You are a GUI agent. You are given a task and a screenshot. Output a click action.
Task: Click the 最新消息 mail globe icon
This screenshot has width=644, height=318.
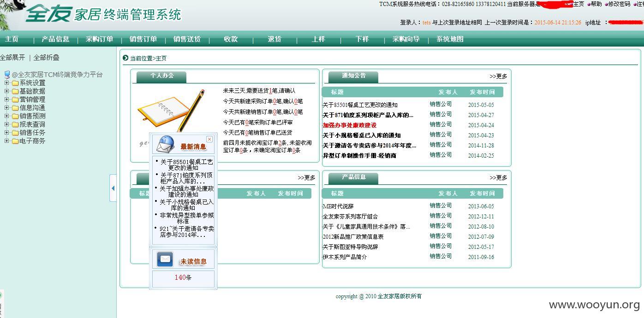(x=165, y=145)
